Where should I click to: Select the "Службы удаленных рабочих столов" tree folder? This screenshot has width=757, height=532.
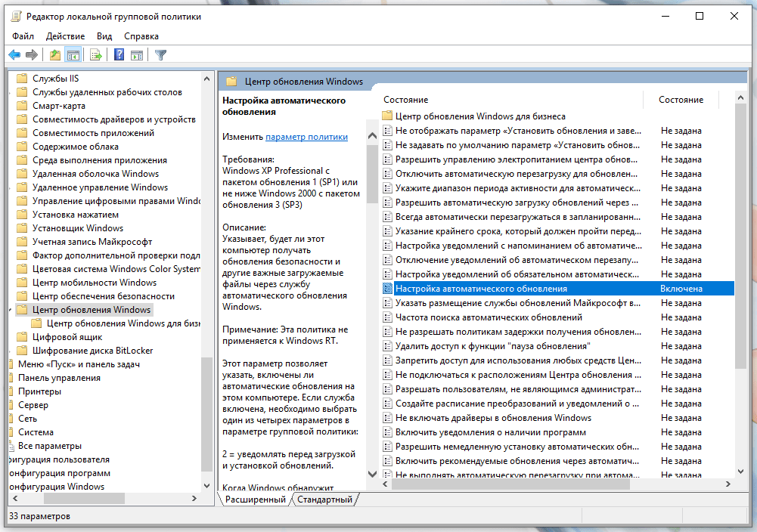pos(107,92)
